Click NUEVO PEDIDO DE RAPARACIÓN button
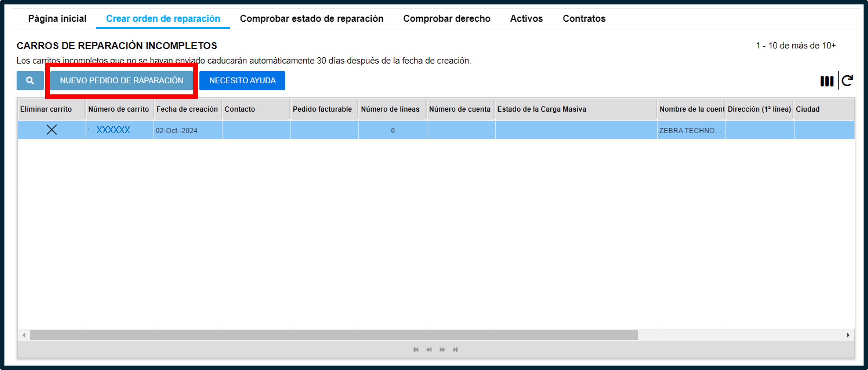The width and height of the screenshot is (868, 370). coord(122,81)
